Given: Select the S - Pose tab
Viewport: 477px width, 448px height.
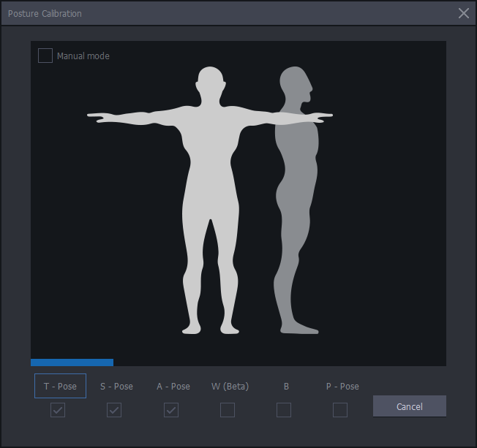Looking at the screenshot, I should [x=116, y=387].
